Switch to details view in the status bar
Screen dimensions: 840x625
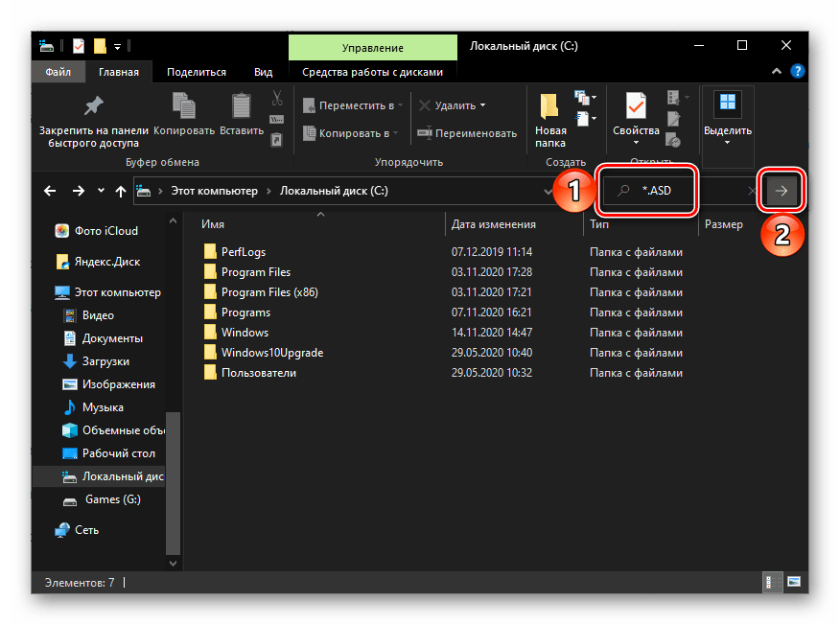click(x=768, y=582)
